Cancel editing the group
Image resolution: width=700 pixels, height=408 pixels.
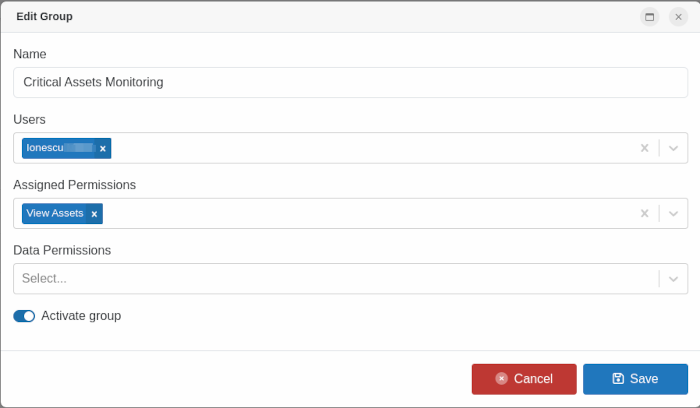click(524, 379)
